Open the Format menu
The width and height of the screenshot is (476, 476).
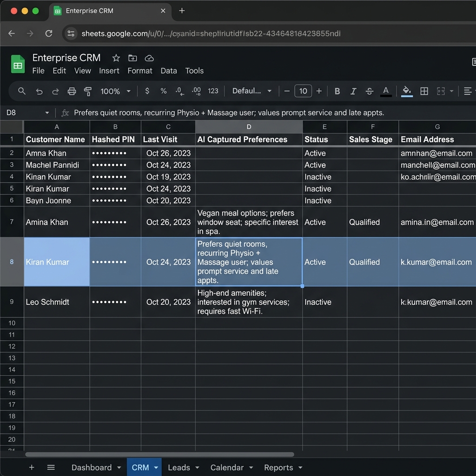pos(140,71)
